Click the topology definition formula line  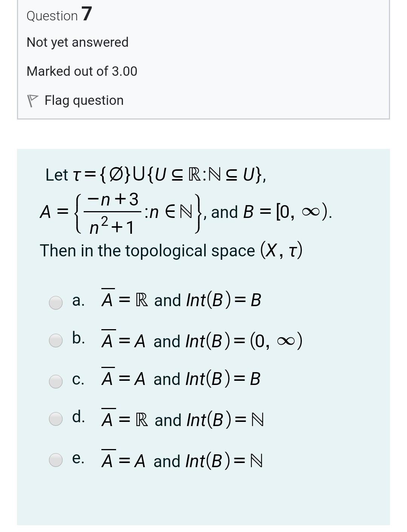(156, 174)
